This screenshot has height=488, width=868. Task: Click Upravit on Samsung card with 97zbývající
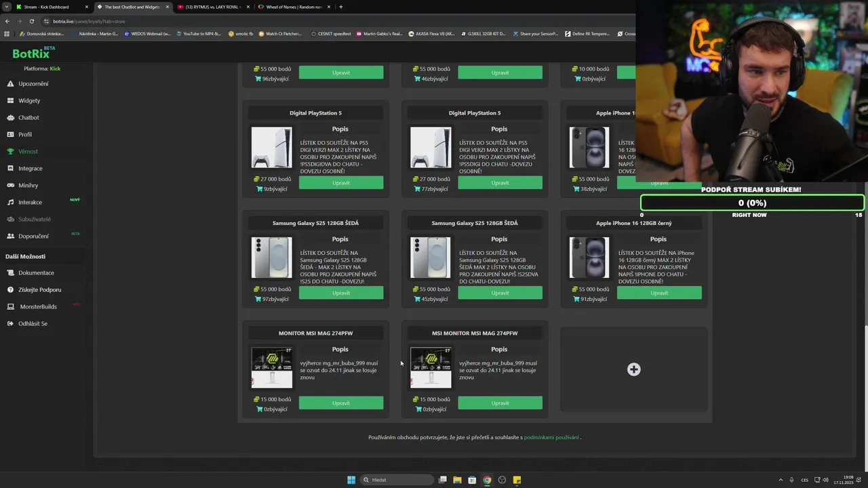point(341,293)
